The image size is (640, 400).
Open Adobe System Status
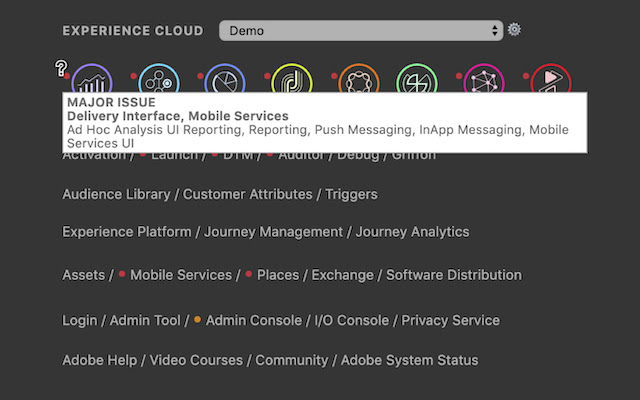pos(409,360)
